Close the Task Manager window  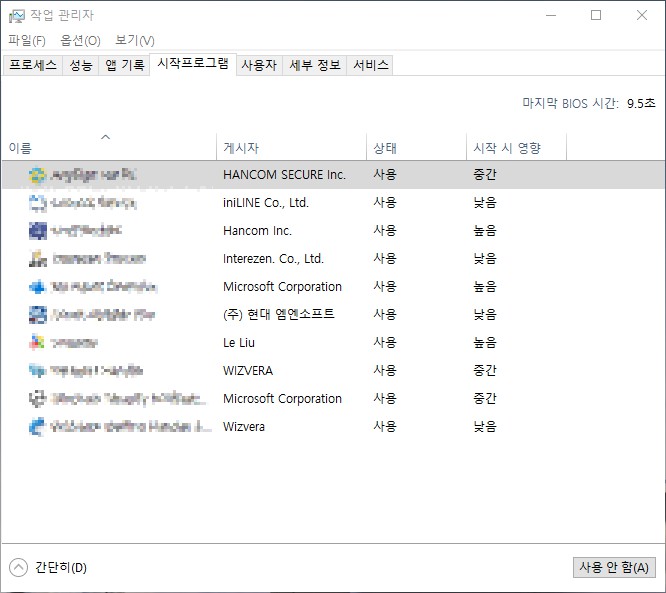coord(642,16)
